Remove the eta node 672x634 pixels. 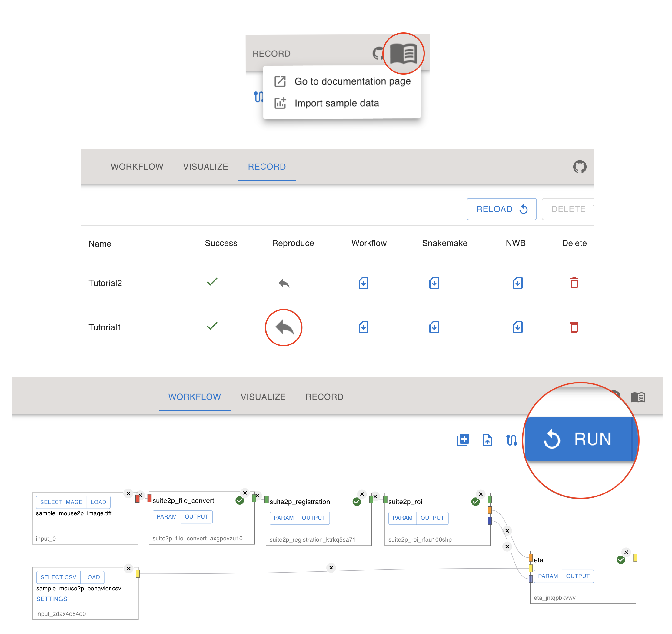pyautogui.click(x=626, y=553)
